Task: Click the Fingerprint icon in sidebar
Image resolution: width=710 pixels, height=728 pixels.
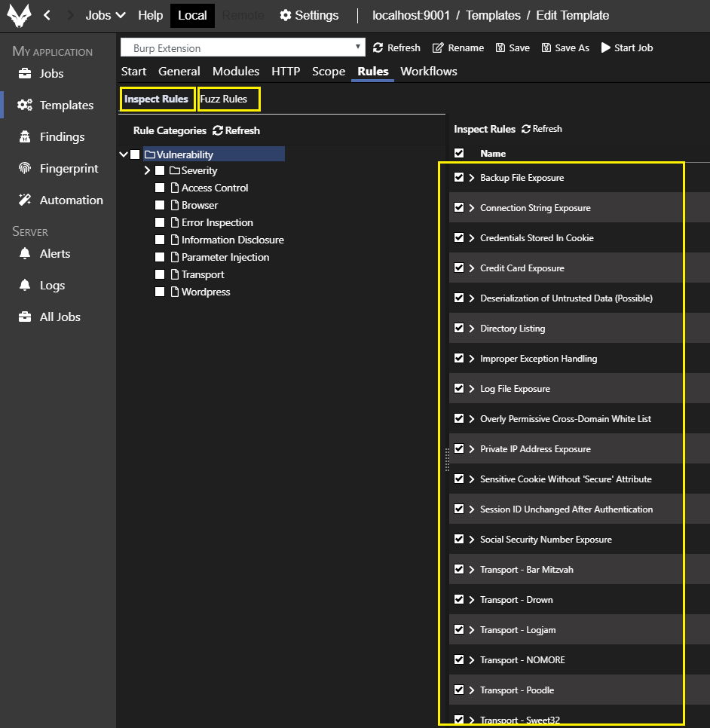Action: [x=25, y=168]
